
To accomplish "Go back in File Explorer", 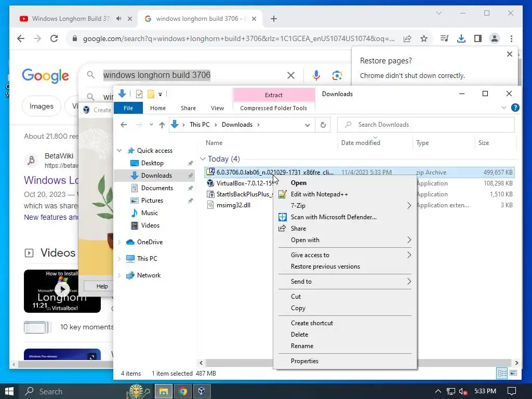I will tap(124, 125).
